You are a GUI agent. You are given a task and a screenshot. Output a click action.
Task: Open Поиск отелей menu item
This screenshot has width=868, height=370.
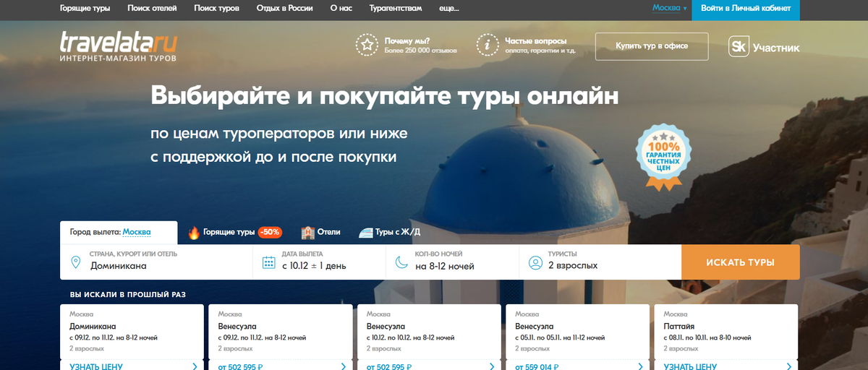pyautogui.click(x=152, y=9)
